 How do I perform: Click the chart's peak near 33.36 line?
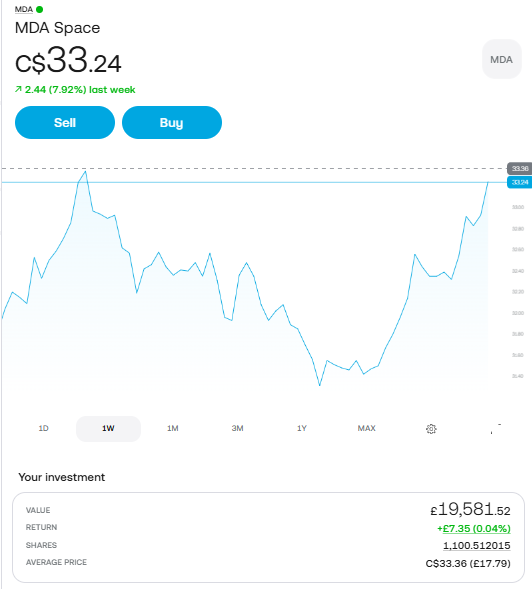[x=86, y=172]
